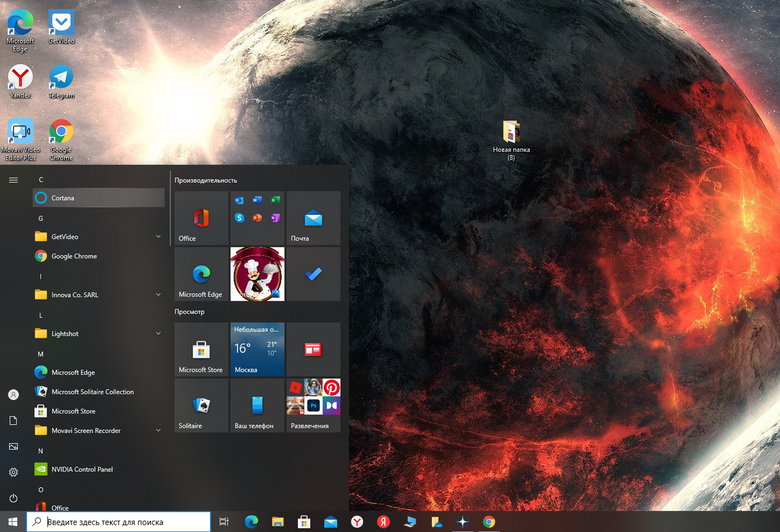Open the sparkle star app in taskbar
The width and height of the screenshot is (780, 532).
tap(462, 522)
